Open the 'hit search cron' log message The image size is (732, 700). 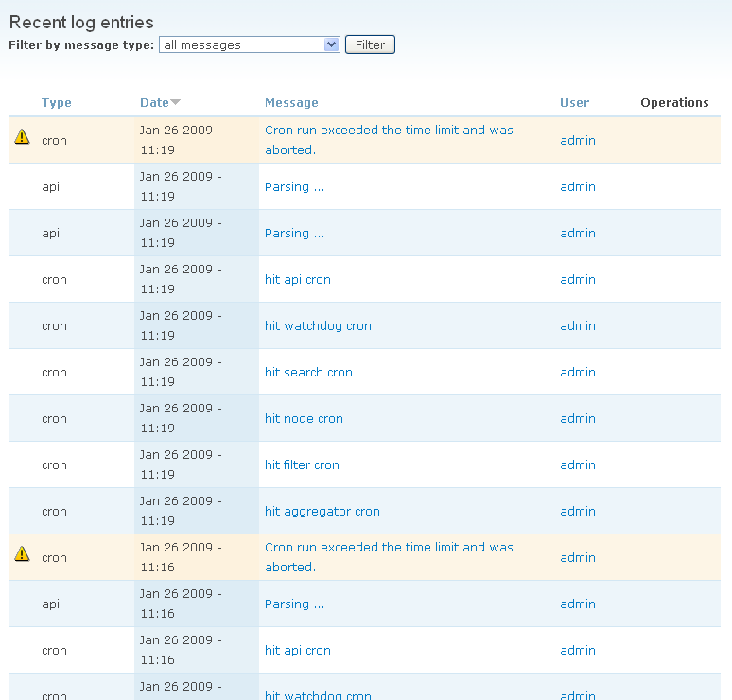pos(308,372)
